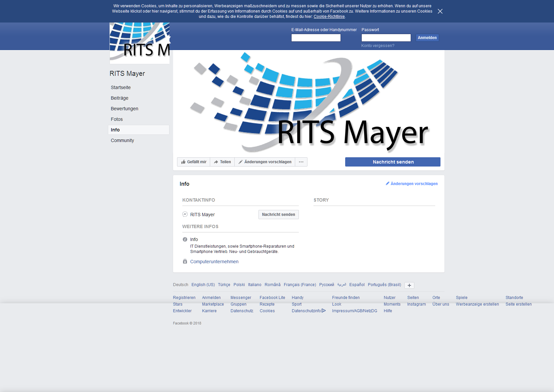
Task: Switch language to Español
Action: click(357, 285)
